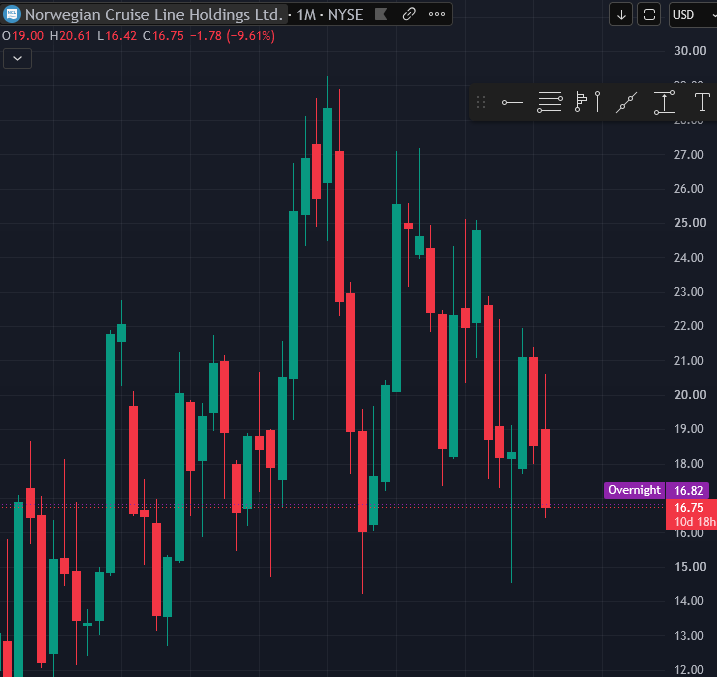Open the three-dots more menu in header
The image size is (717, 677).
tap(437, 14)
